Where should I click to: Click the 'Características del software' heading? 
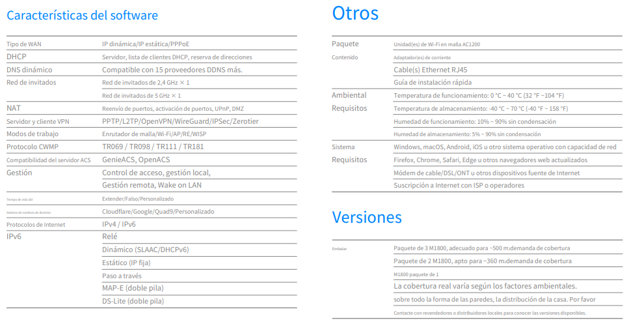pos(82,15)
